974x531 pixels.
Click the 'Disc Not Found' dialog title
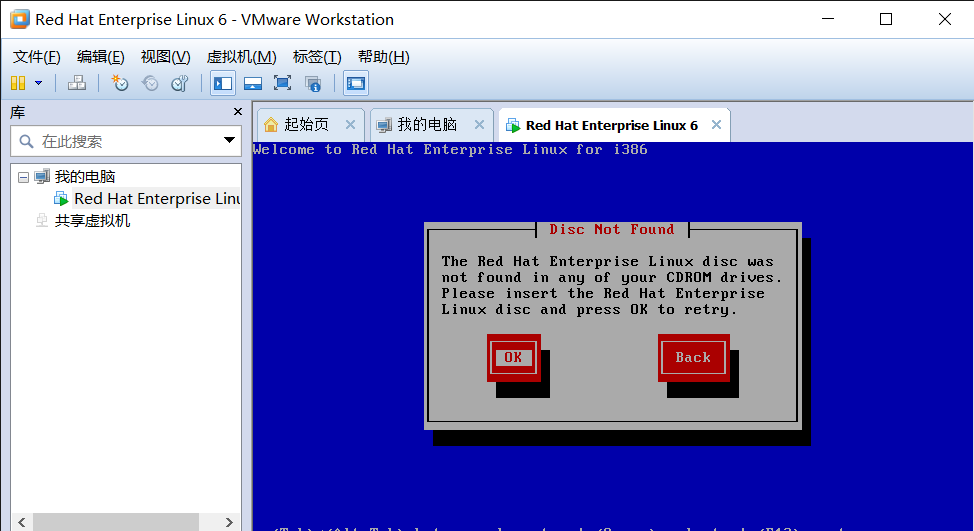click(x=612, y=230)
